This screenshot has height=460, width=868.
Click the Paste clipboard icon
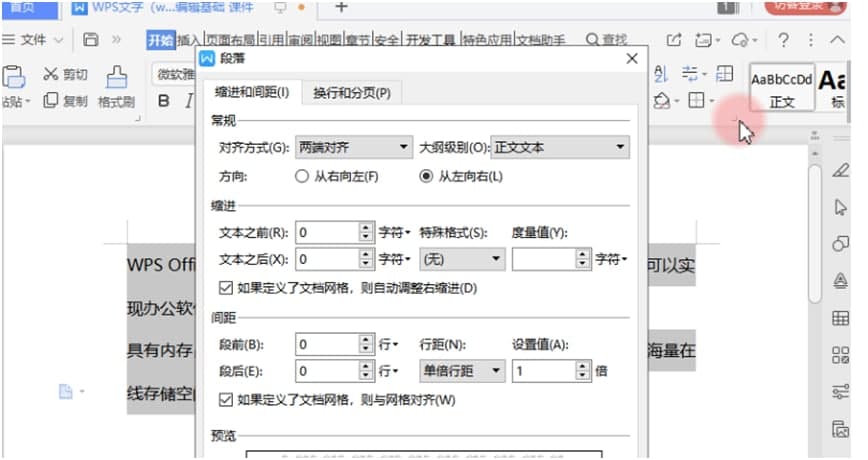pos(13,77)
